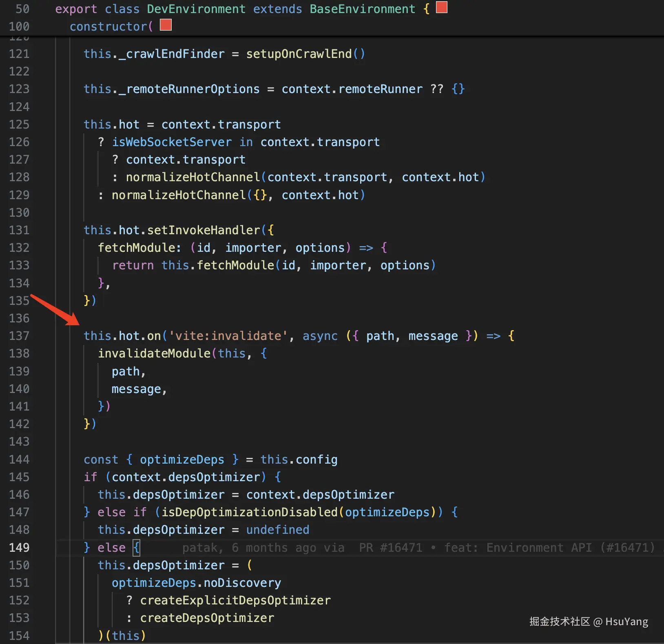Click line number 144 in the gutter
The height and width of the screenshot is (644, 664).
tap(19, 460)
